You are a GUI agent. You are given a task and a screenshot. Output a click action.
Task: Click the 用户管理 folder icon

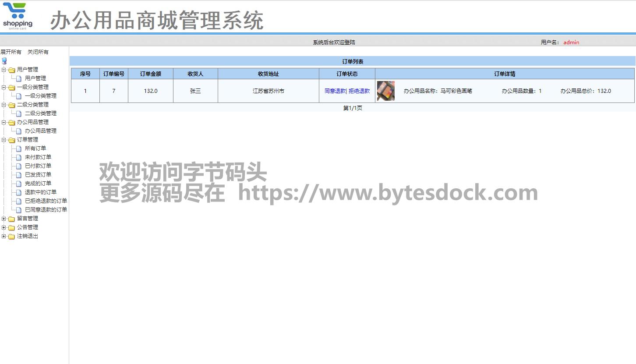tap(11, 70)
